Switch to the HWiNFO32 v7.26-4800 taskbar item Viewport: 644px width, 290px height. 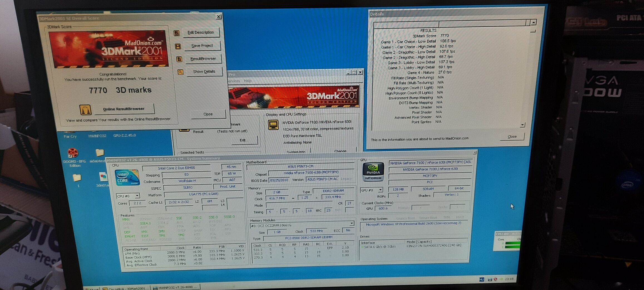tap(176, 287)
